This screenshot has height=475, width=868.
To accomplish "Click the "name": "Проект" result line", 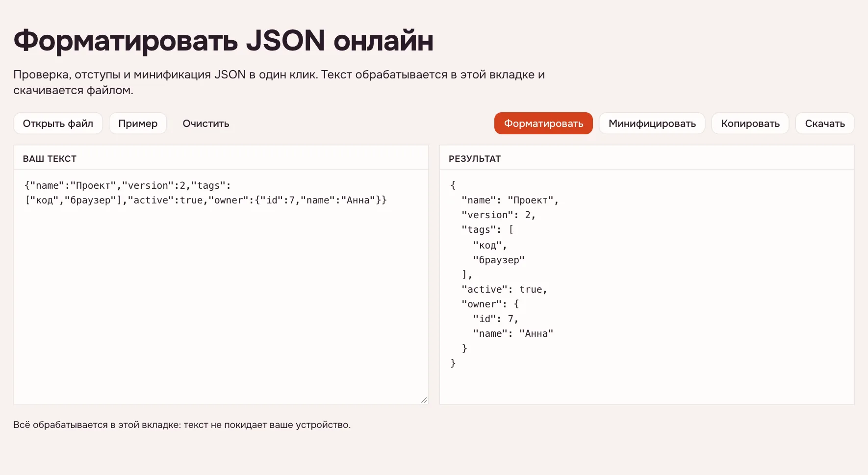I will [x=510, y=200].
